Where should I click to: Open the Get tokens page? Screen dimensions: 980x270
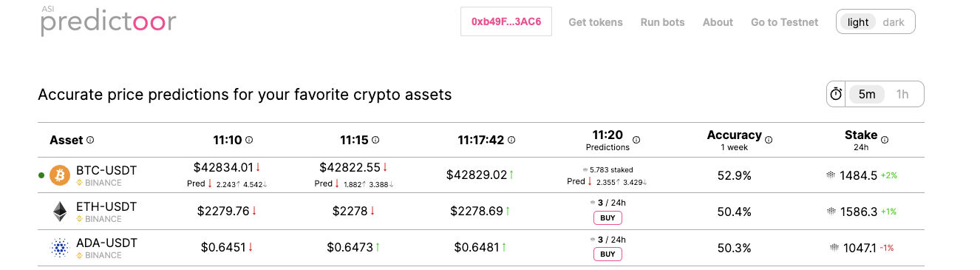pos(596,22)
